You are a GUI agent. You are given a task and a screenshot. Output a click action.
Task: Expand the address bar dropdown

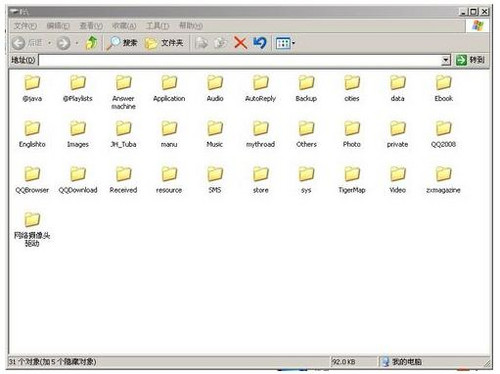tap(446, 60)
